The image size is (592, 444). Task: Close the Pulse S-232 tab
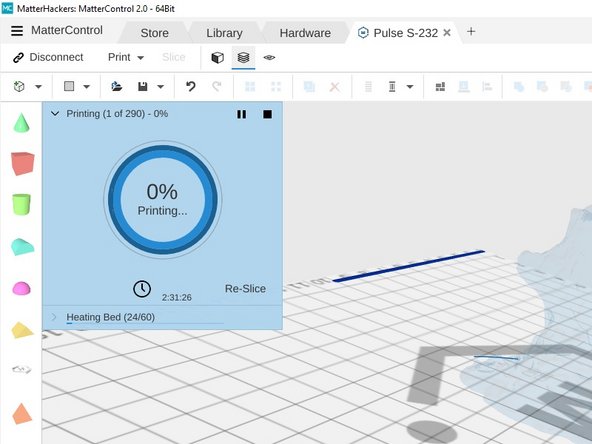[447, 33]
